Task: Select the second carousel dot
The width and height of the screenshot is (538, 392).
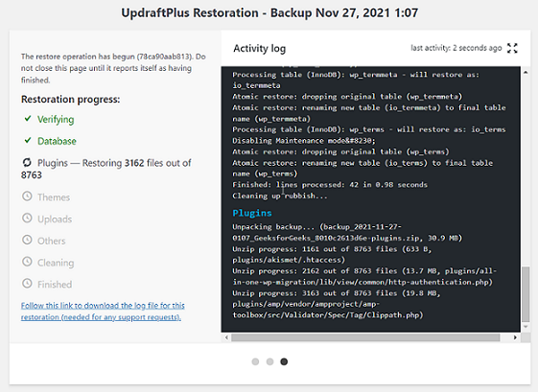Action: pos(270,362)
